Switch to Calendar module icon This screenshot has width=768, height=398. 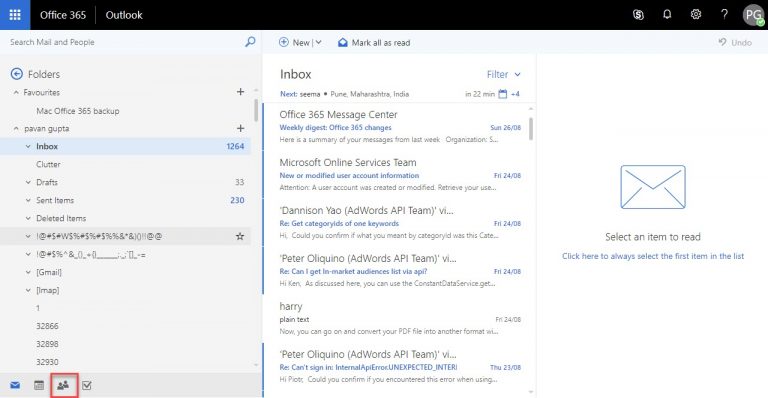(39, 385)
